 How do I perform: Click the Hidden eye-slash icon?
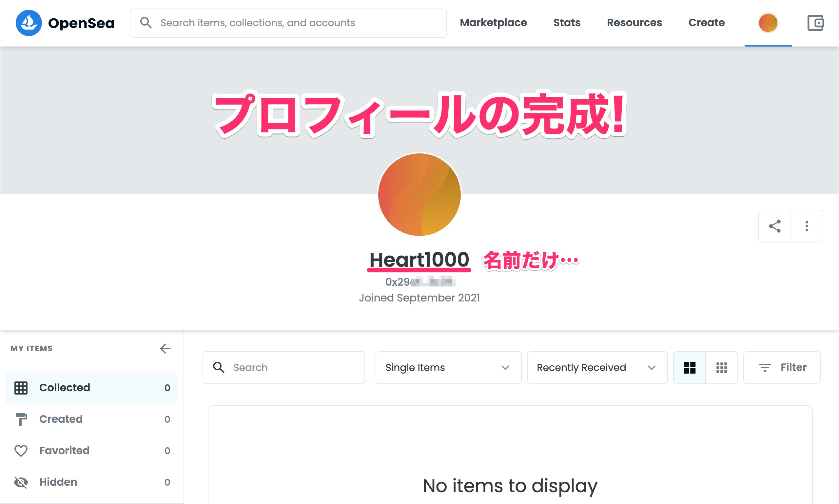(21, 482)
